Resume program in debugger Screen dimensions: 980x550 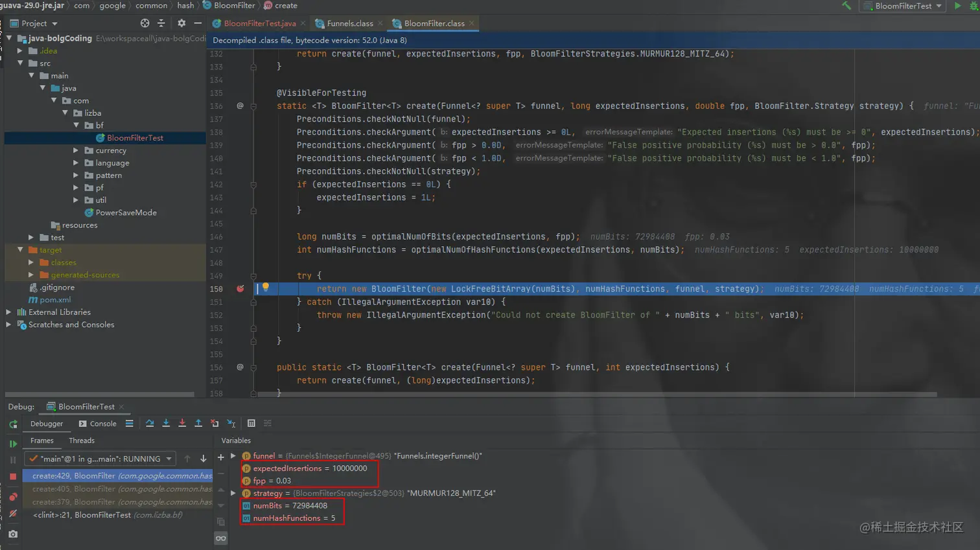coord(13,444)
